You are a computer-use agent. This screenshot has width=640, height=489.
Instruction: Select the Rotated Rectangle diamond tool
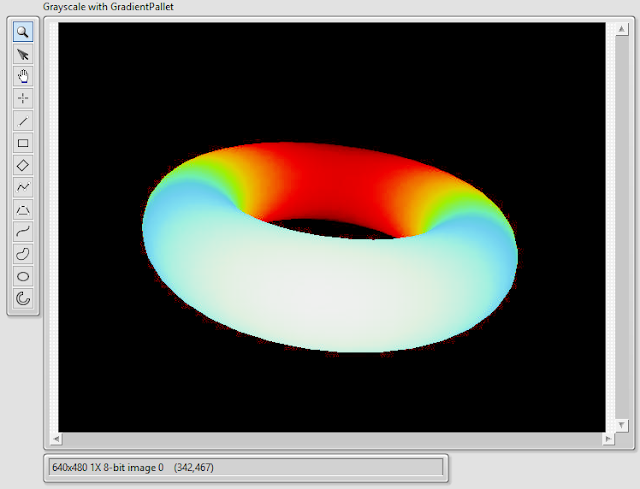pyautogui.click(x=23, y=165)
